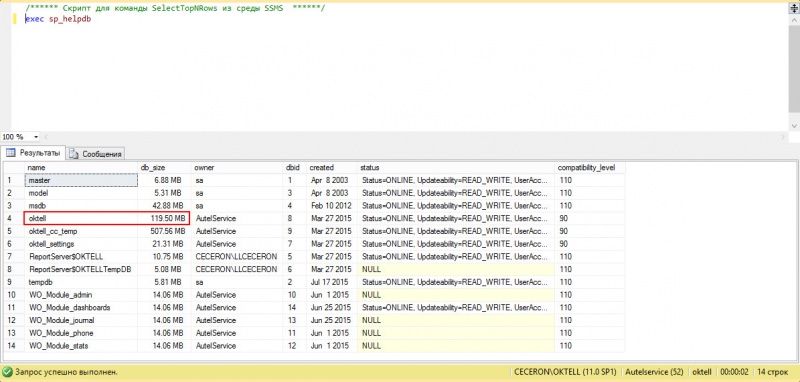This screenshot has height=382, width=800.
Task: Select the model name cell
Action: click(x=81, y=193)
